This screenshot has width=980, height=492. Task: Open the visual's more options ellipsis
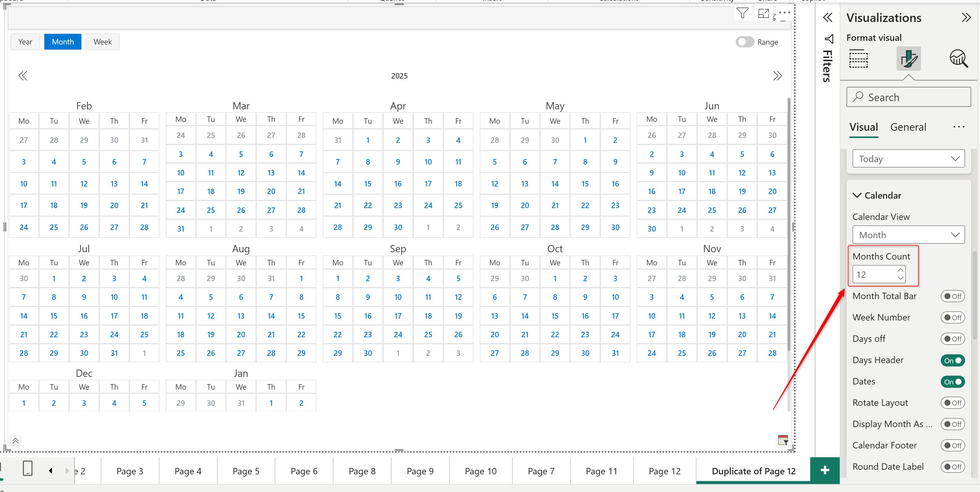pos(784,12)
